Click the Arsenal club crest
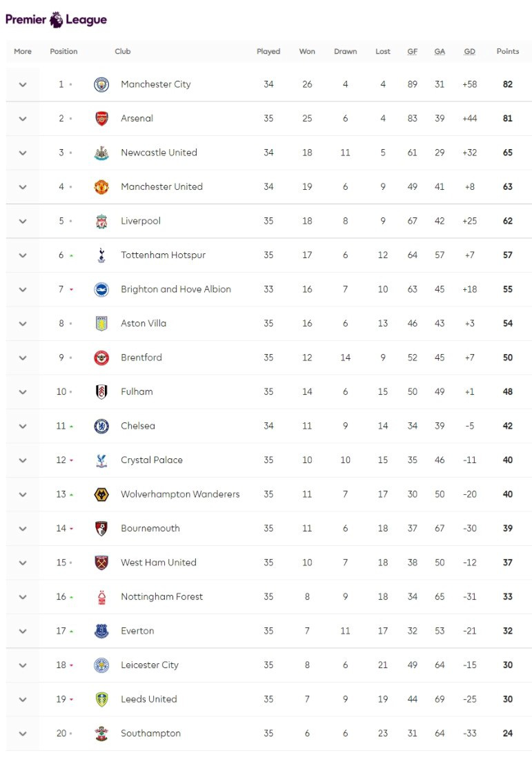532x766 pixels. 101,119
